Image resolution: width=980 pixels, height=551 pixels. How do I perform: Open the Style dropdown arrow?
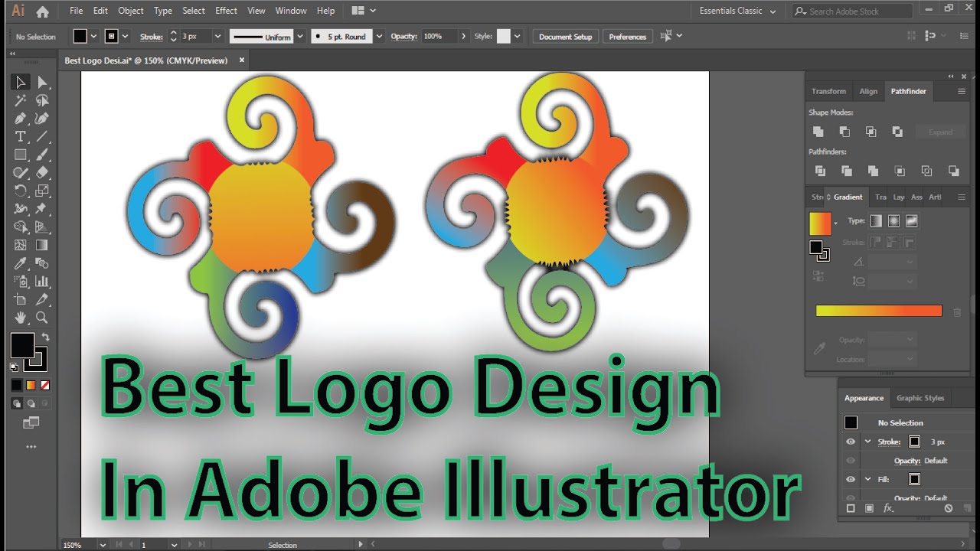518,36
